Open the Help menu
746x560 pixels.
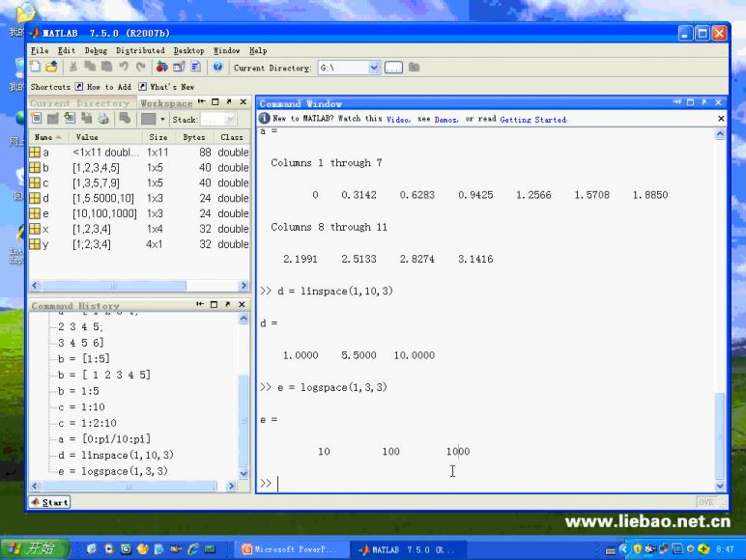click(258, 50)
